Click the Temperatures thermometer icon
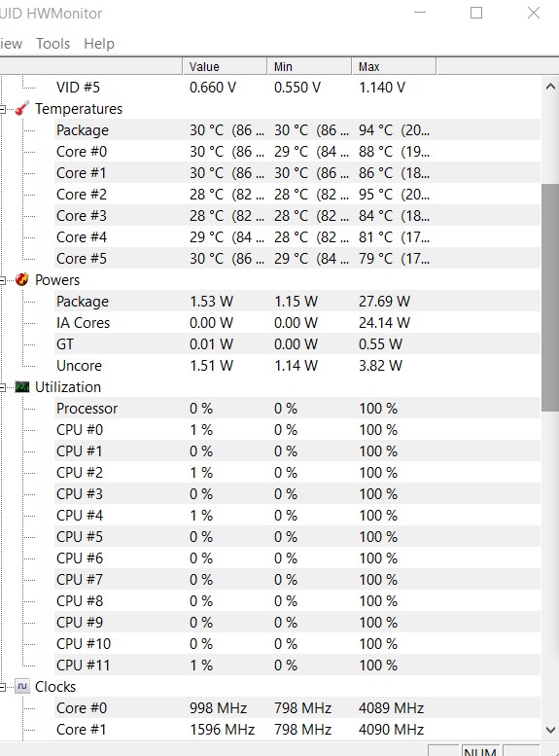This screenshot has height=756, width=559. [22, 108]
